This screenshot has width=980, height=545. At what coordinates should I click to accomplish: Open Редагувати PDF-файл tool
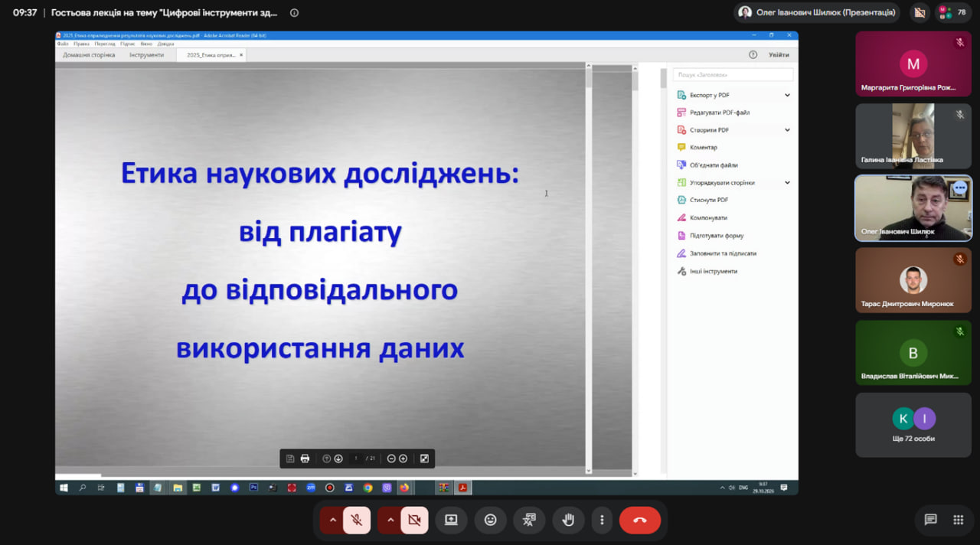[719, 113]
